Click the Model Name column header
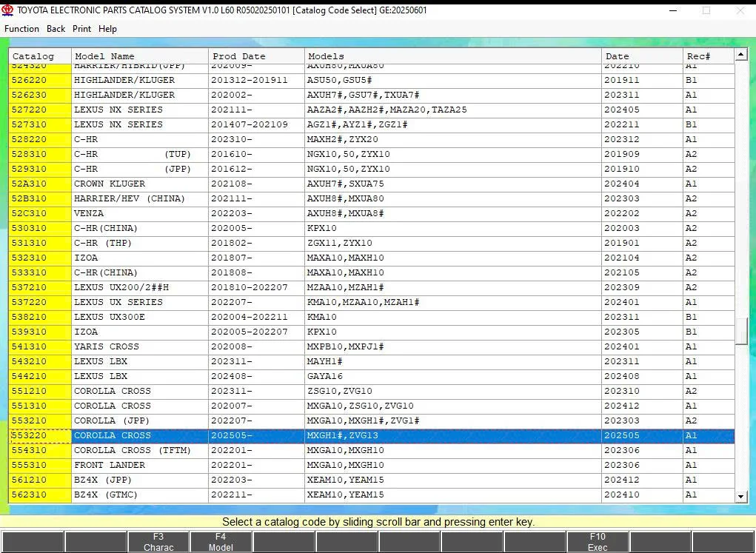The height and width of the screenshot is (553, 756). pos(140,56)
